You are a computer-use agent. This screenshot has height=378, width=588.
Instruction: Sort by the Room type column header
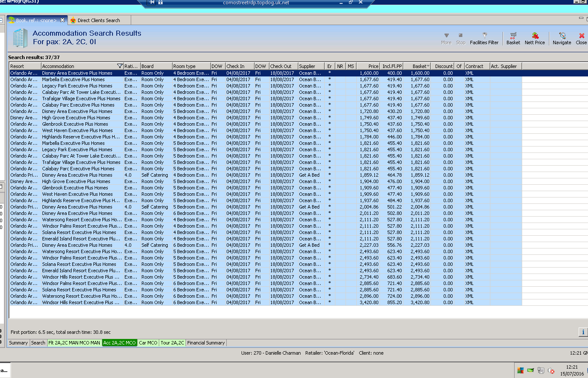(x=191, y=66)
